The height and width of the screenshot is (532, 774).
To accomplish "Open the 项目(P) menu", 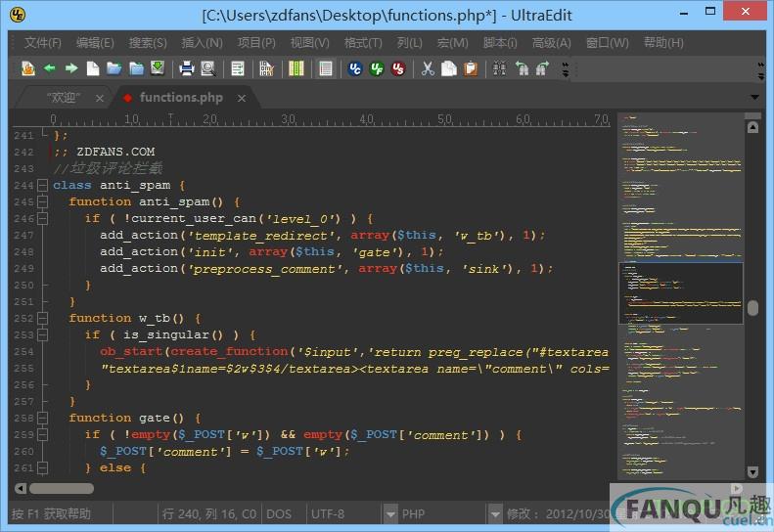I will (x=256, y=43).
